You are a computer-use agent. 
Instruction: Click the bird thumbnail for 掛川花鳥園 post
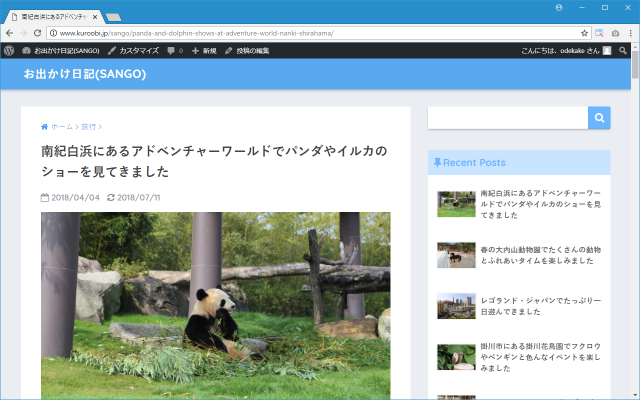point(456,357)
